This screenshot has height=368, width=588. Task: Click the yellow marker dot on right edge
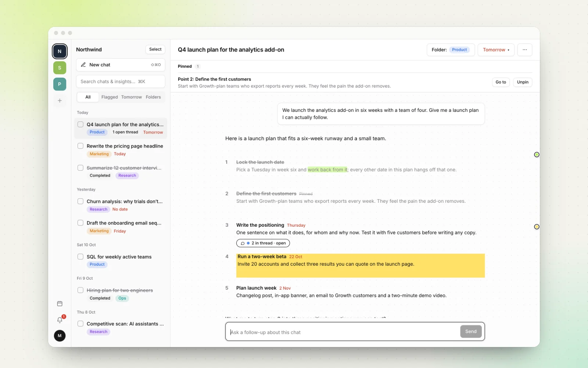(537, 227)
